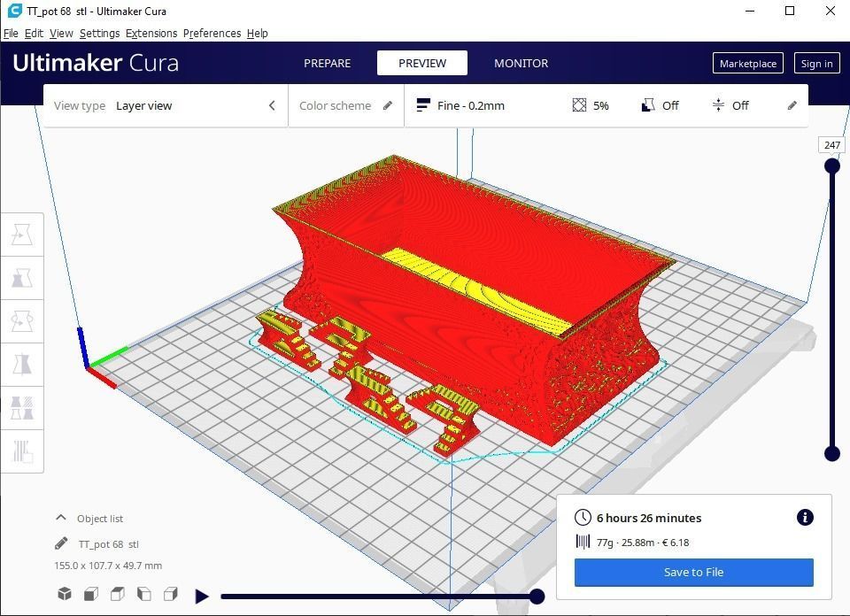Open the File menu
This screenshot has width=850, height=616.
pyautogui.click(x=11, y=33)
